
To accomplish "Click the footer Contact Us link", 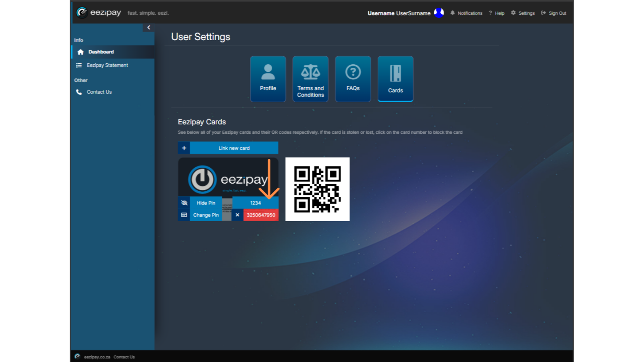I will tap(124, 357).
